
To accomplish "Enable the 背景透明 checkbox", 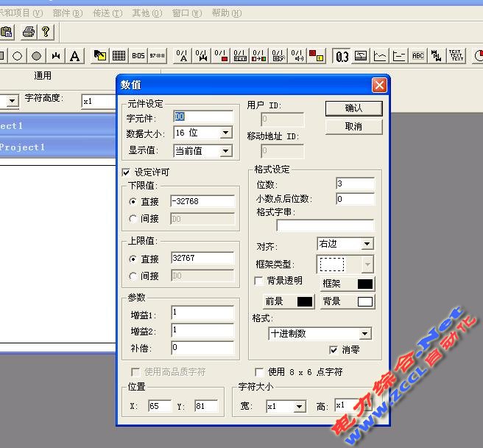I will tap(259, 281).
